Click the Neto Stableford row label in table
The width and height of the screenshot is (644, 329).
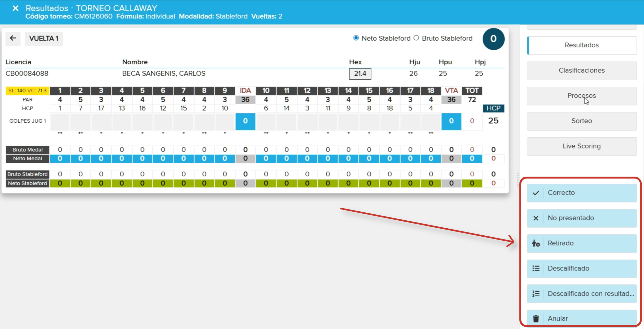[28, 184]
